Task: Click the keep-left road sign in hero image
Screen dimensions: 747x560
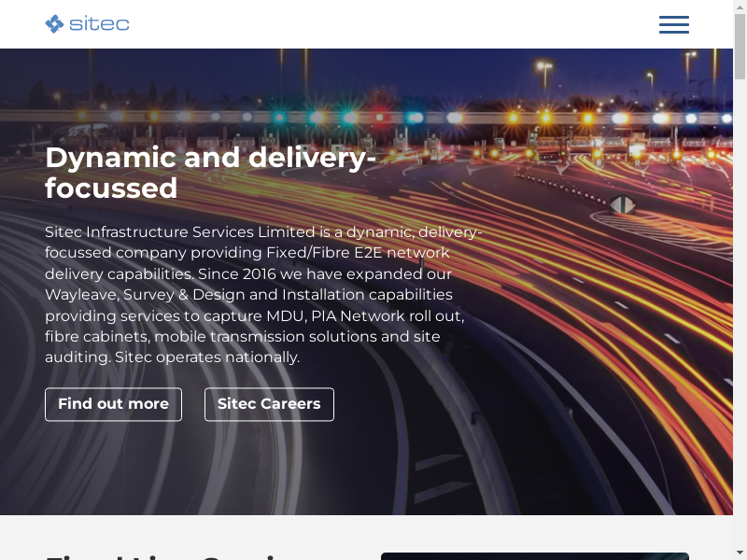Action: pos(623,204)
